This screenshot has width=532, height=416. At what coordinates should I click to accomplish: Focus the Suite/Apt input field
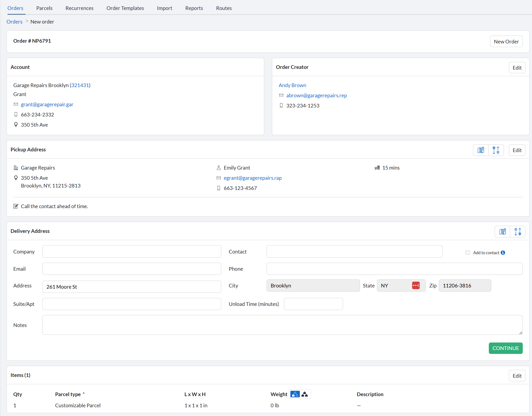point(132,304)
